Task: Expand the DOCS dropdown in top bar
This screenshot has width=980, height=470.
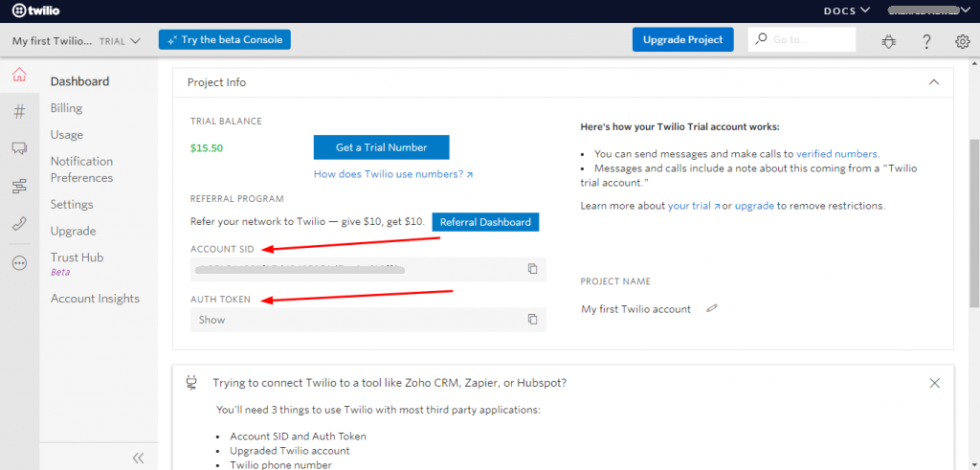Action: click(846, 11)
